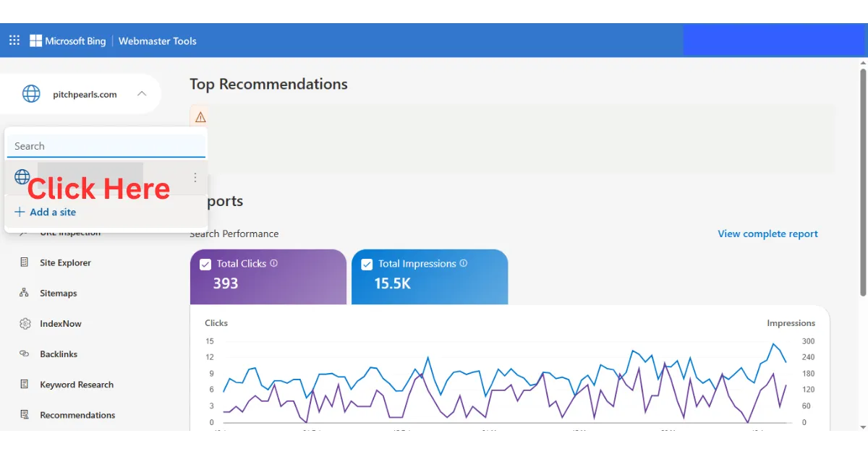Click the Microsoft Bing logo
Viewport: 868px width, 454px height.
coord(67,40)
